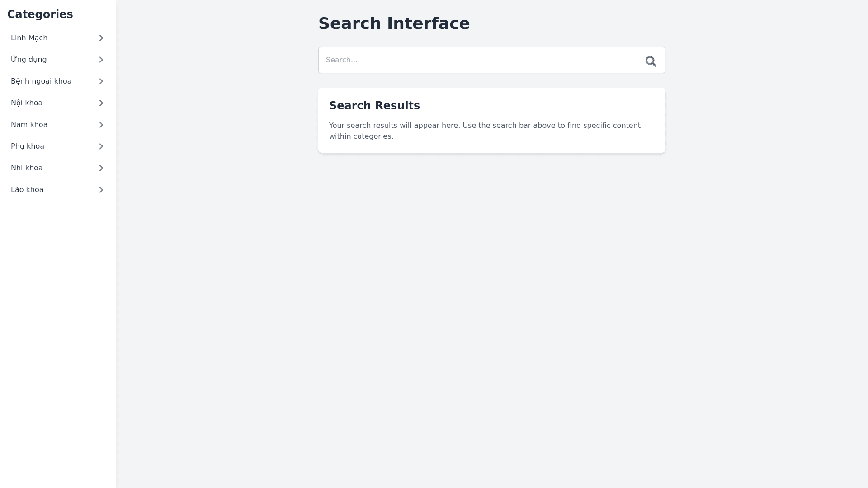Click inside the Search text field
868x488 pixels.
[479, 60]
